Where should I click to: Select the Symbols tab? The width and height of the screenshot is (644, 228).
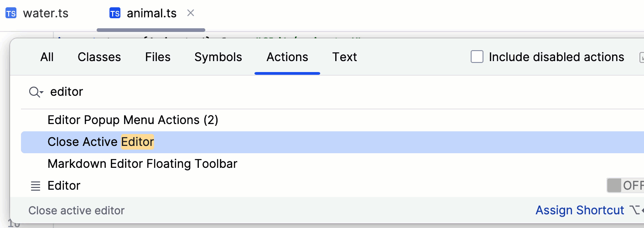coord(218,57)
